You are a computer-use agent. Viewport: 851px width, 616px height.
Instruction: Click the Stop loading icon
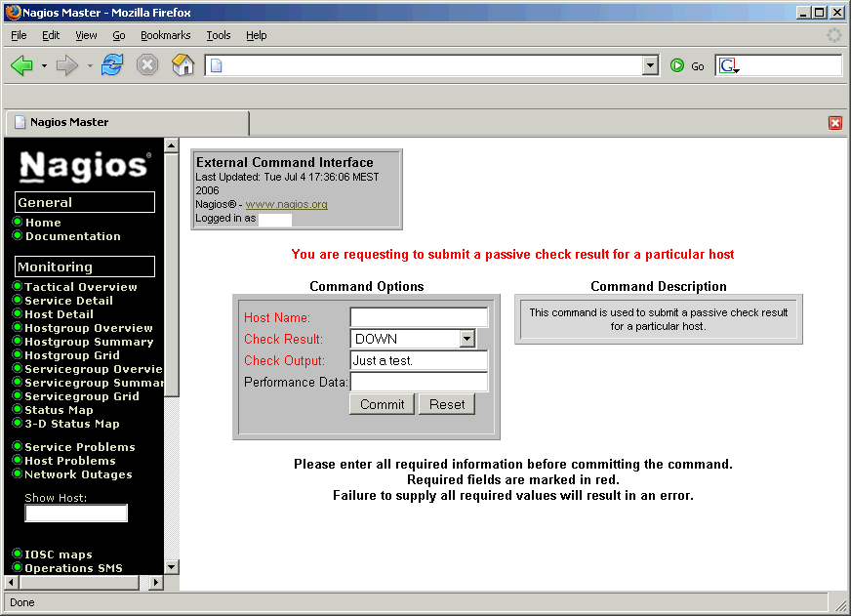[146, 65]
